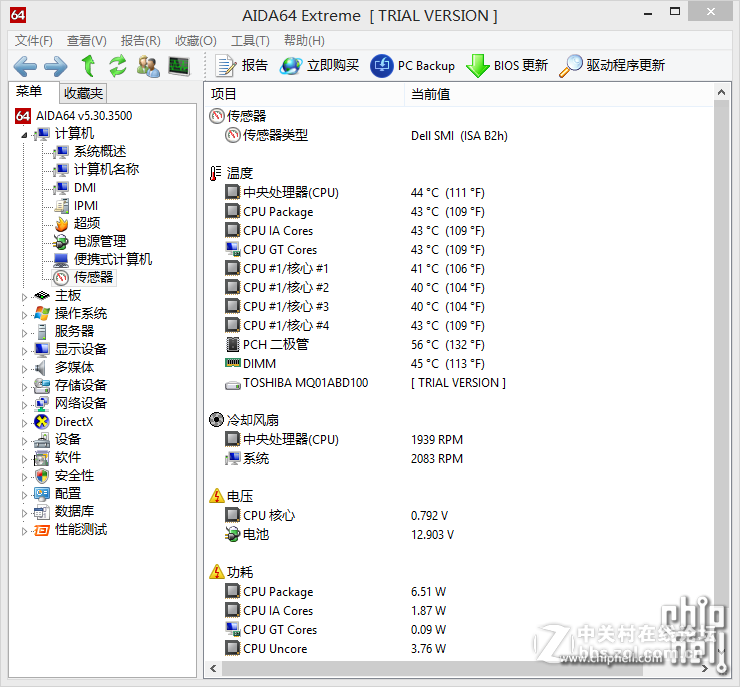Click the 当前值 column header

[x=559, y=94]
